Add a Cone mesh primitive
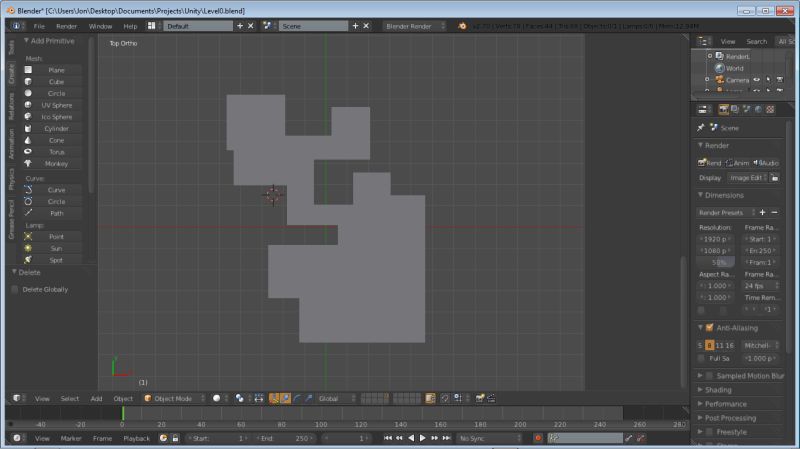The image size is (800, 449). [x=53, y=140]
